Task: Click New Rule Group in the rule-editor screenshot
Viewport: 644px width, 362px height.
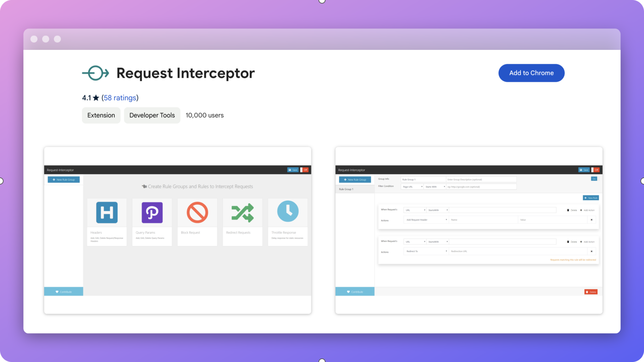Action: point(355,180)
